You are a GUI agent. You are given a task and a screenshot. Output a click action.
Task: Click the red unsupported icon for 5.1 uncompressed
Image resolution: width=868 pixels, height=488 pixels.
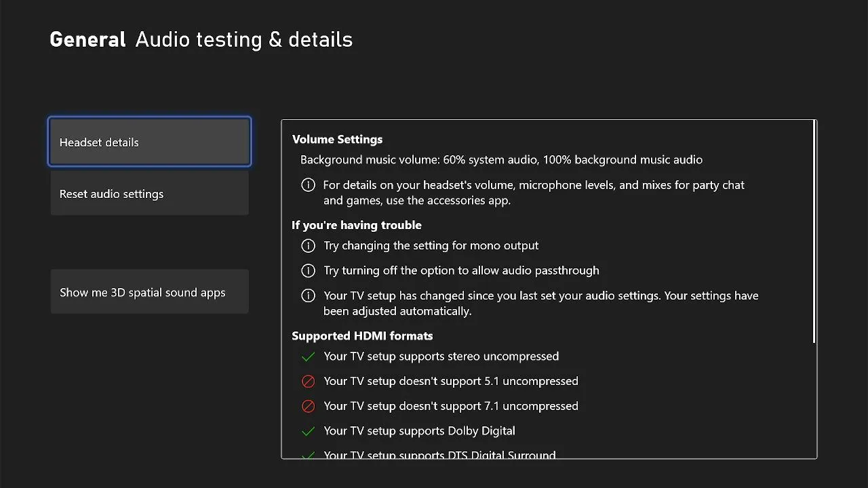pyautogui.click(x=308, y=382)
